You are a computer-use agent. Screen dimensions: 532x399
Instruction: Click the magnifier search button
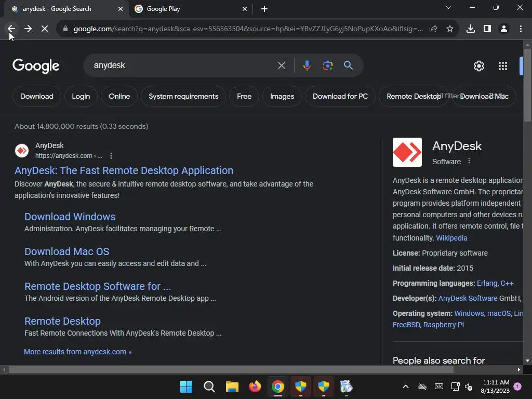[x=349, y=65]
